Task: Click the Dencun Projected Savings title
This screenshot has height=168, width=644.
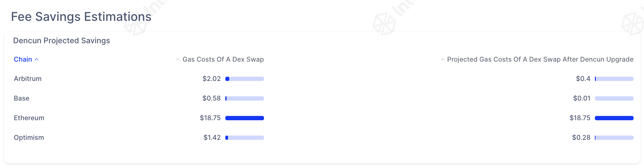Action: tap(62, 41)
